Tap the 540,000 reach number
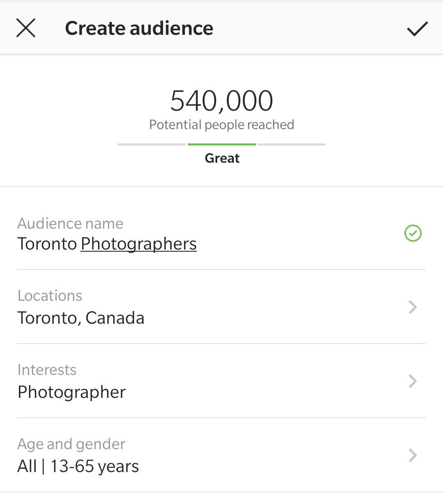Screen dimensions: 443x504 pos(221,101)
